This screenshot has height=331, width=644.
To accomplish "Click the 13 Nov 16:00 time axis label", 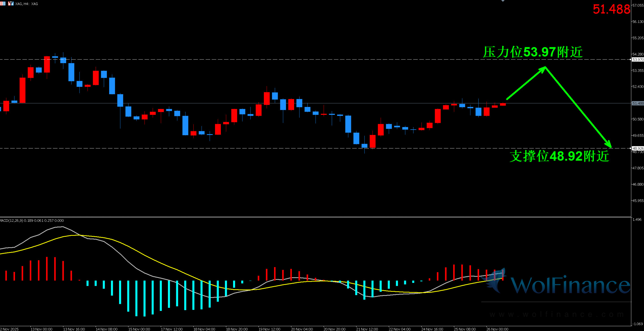I will point(74,329).
